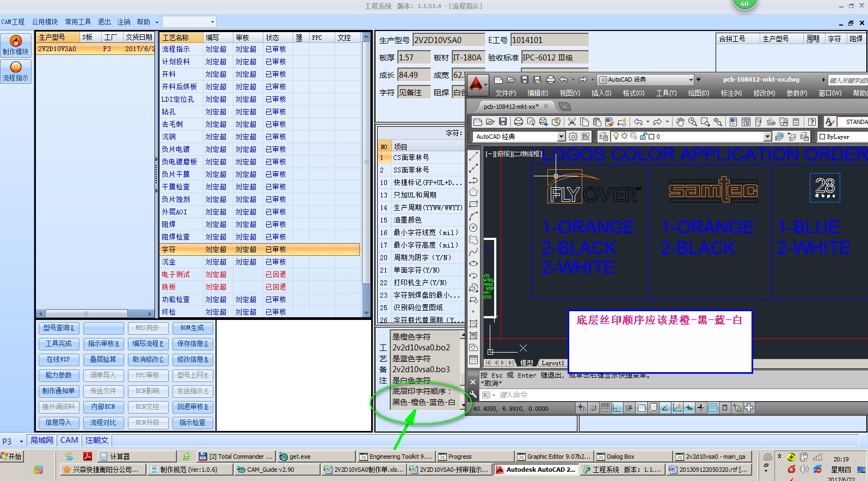868x481 pixels.
Task: Click the 回退审核B button
Action: pyautogui.click(x=192, y=406)
